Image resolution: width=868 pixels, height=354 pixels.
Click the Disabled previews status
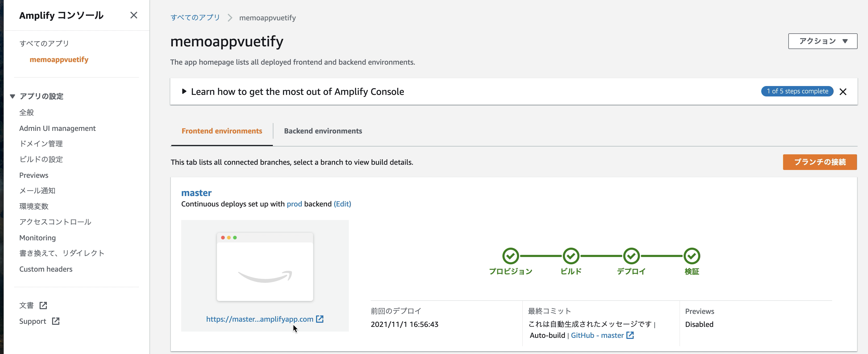[699, 324]
